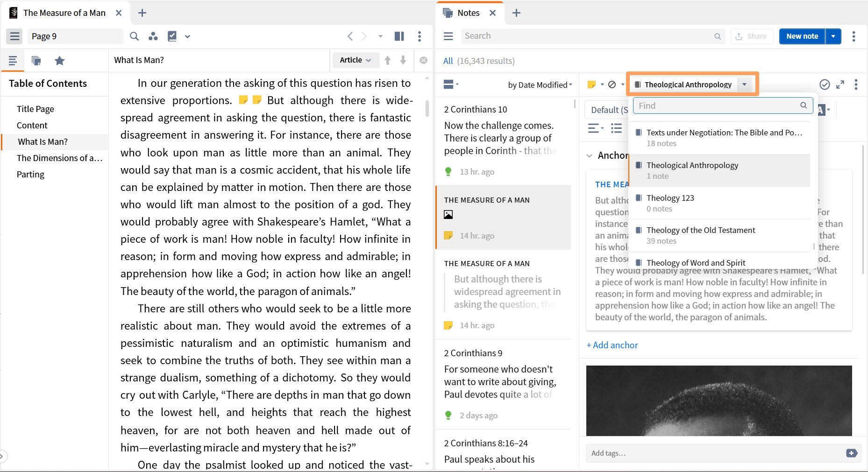Open a new tab beside Notes tab

pyautogui.click(x=516, y=13)
